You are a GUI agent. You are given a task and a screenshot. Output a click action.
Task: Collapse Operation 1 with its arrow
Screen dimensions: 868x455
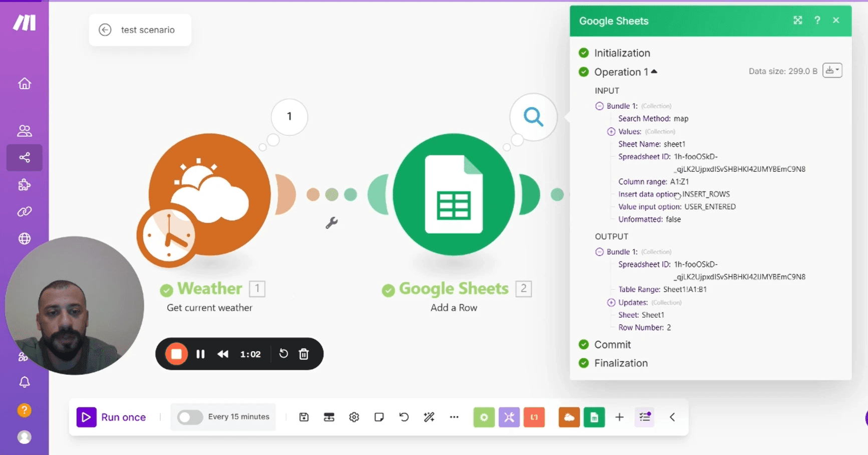pos(654,72)
